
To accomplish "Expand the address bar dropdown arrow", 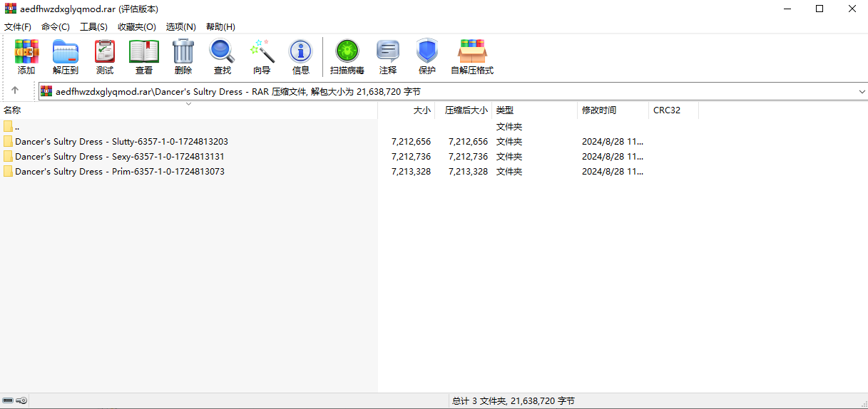I will click(862, 92).
